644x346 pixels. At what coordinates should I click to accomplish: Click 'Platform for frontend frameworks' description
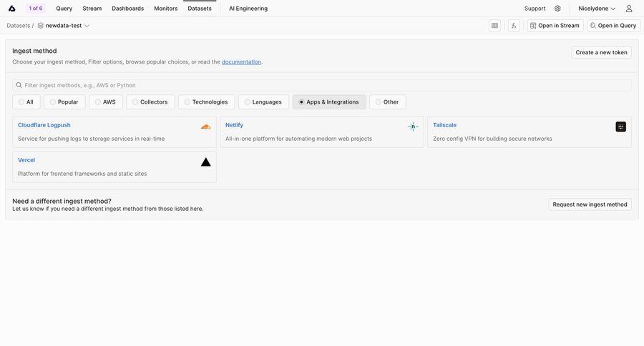(82, 174)
